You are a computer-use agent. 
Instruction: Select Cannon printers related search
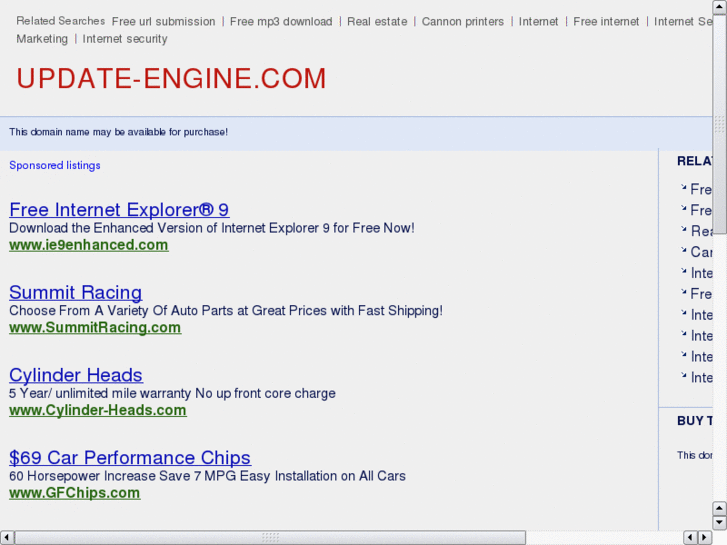point(463,22)
